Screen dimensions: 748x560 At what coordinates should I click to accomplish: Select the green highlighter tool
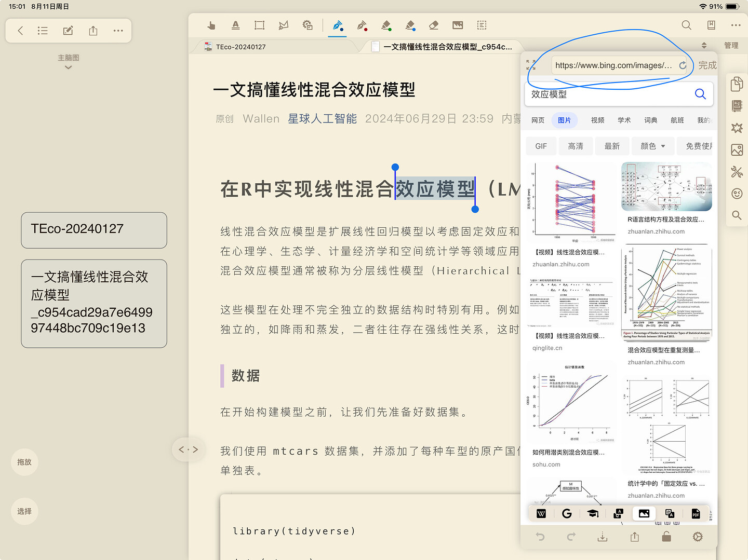386,25
